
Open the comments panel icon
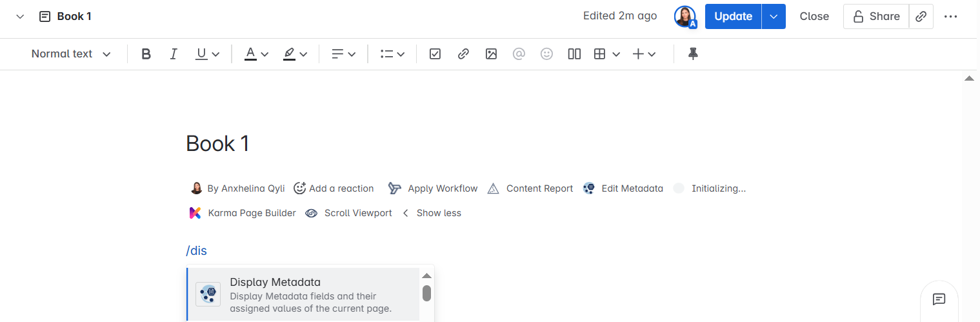click(x=939, y=299)
